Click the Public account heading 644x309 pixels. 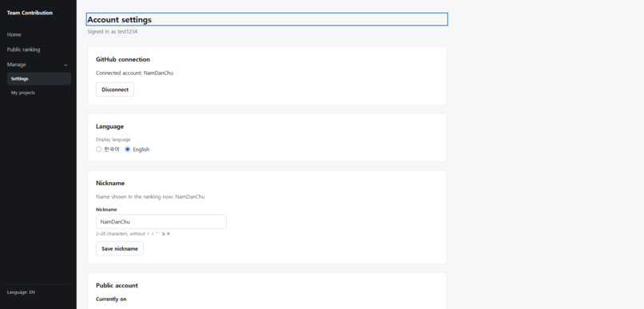(117, 285)
